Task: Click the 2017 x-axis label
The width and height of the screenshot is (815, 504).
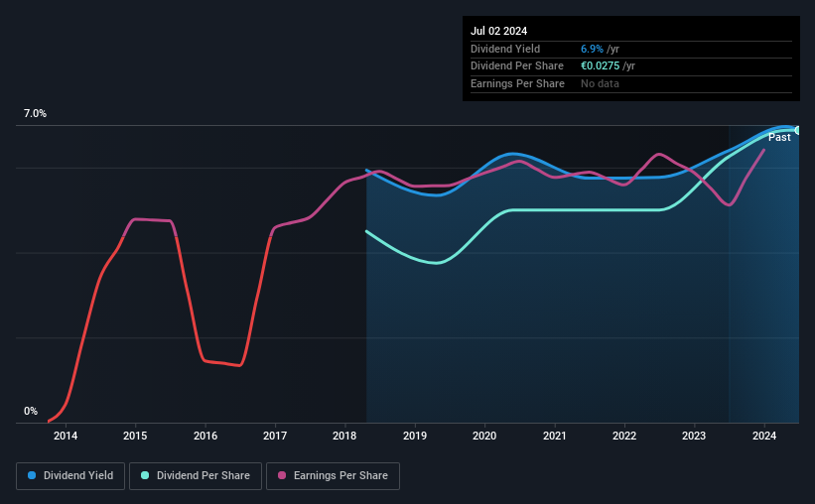Action: 275,436
